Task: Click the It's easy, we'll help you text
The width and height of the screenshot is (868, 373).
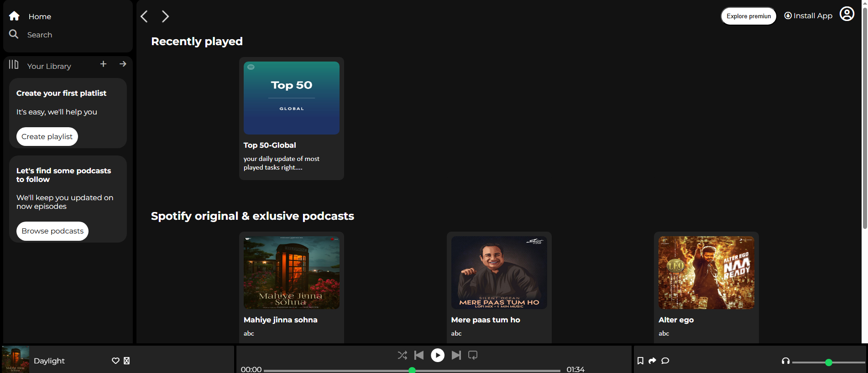Action: tap(57, 112)
